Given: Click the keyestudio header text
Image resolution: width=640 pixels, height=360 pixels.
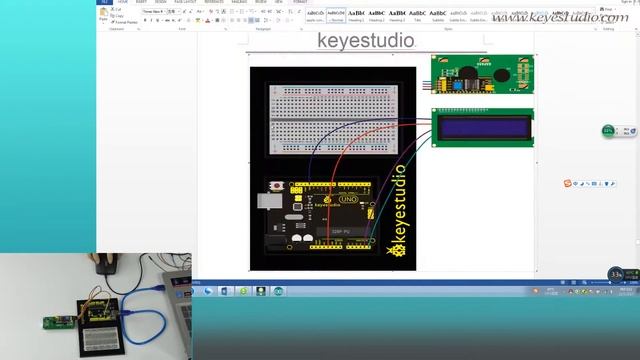Looking at the screenshot, I should point(366,40).
